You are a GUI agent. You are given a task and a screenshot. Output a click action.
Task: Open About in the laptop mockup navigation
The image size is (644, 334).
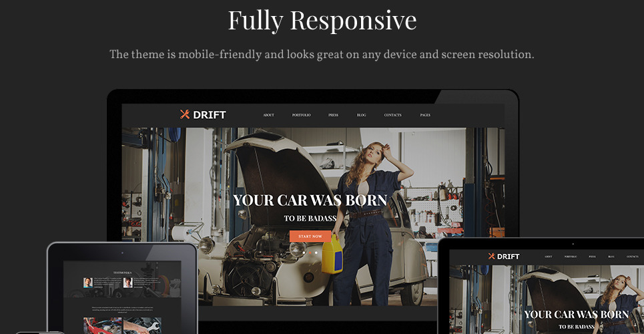(x=548, y=257)
